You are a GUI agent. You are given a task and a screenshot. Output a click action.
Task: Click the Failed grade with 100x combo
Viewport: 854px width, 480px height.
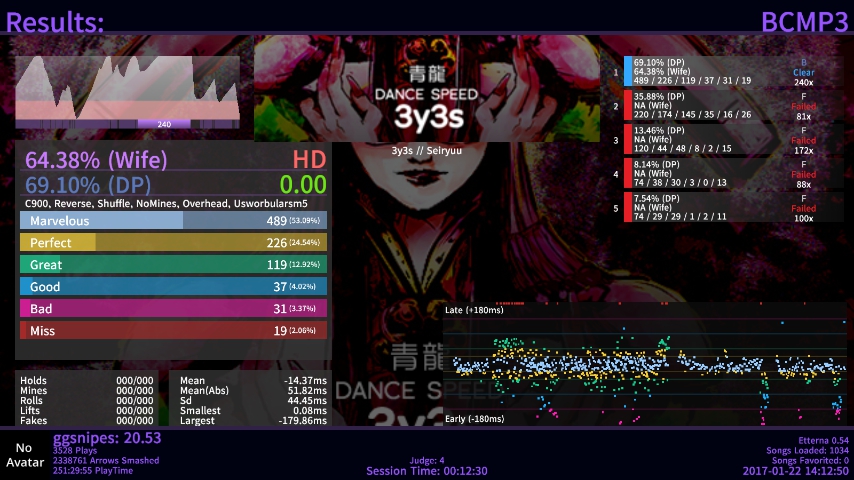pos(803,208)
